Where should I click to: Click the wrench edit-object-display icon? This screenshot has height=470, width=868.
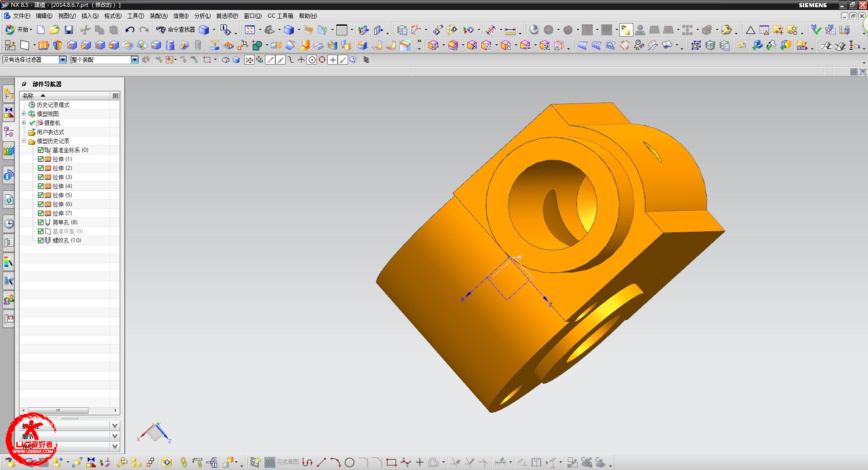(x=726, y=30)
